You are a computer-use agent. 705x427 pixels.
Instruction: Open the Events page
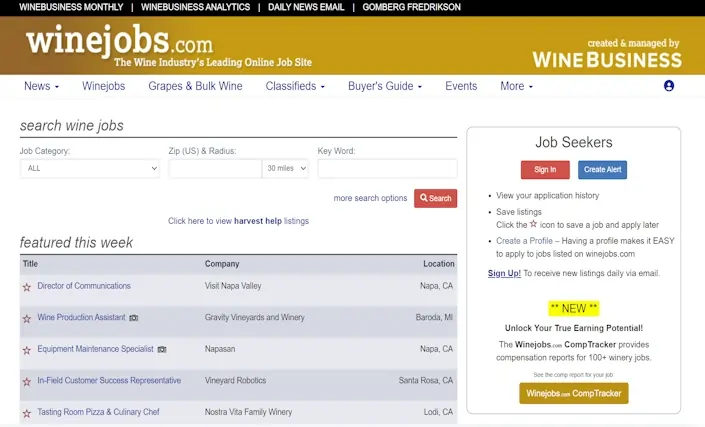point(461,86)
